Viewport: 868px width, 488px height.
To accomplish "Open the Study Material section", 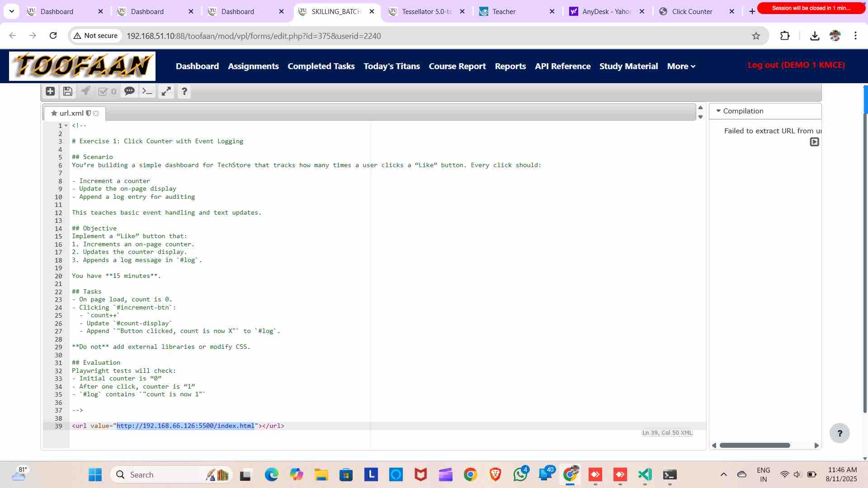I will coord(628,66).
